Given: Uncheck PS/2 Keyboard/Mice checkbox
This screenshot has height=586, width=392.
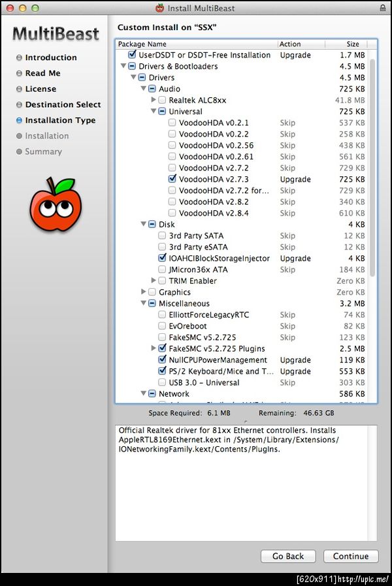Looking at the screenshot, I should [162, 370].
